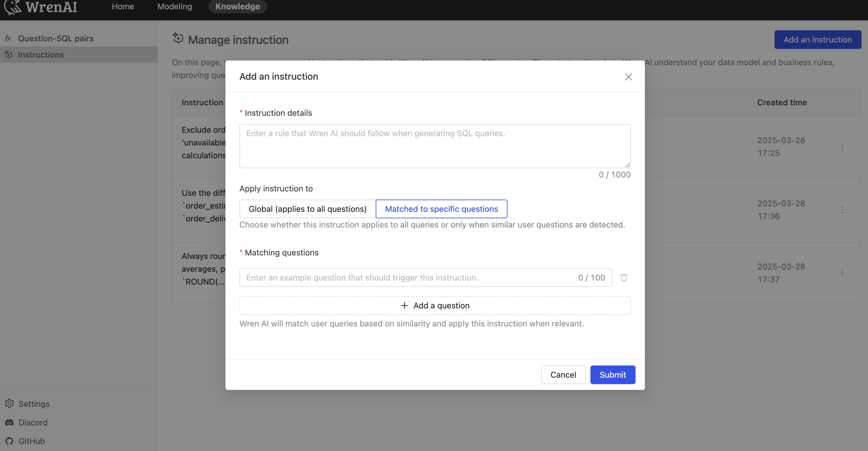The height and width of the screenshot is (451, 868).
Task: Open the Settings gear in sidebar
Action: [x=27, y=404]
